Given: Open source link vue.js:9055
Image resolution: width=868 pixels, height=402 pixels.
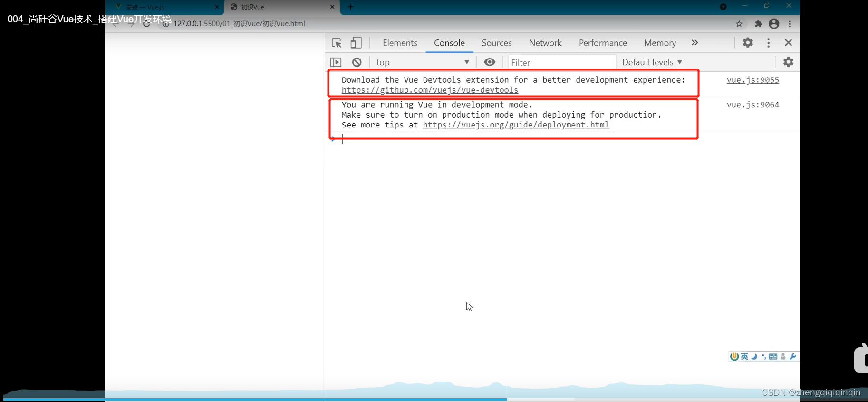Looking at the screenshot, I should pos(752,80).
